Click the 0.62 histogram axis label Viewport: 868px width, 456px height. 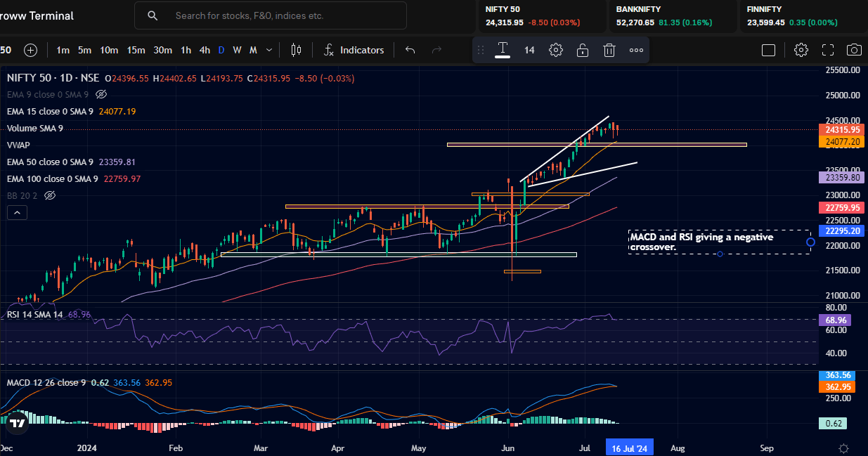[833, 423]
